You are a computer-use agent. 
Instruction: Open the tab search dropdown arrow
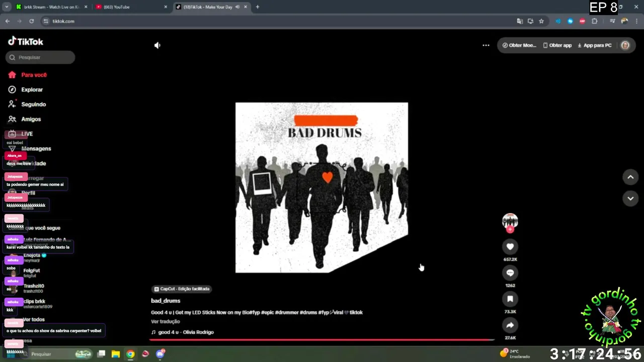click(7, 7)
